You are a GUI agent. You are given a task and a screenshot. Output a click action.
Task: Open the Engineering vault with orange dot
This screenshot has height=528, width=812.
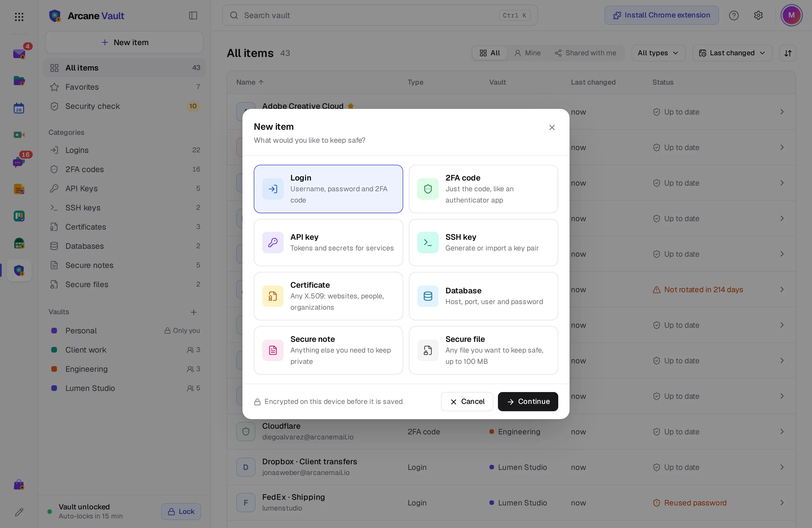click(x=125, y=369)
